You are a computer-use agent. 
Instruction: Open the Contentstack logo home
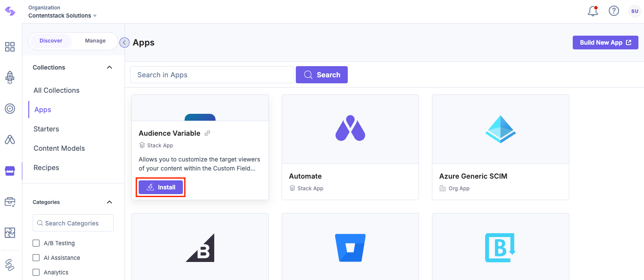click(10, 11)
